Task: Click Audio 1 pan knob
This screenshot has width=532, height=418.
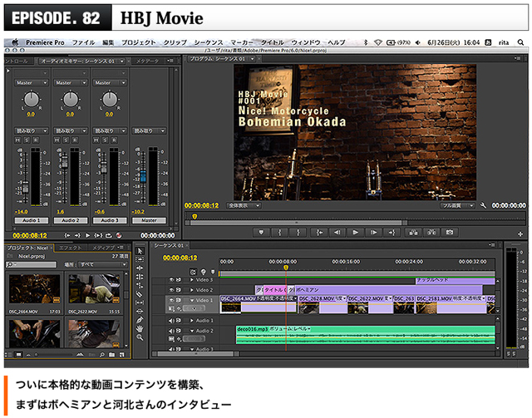Action: (x=32, y=99)
